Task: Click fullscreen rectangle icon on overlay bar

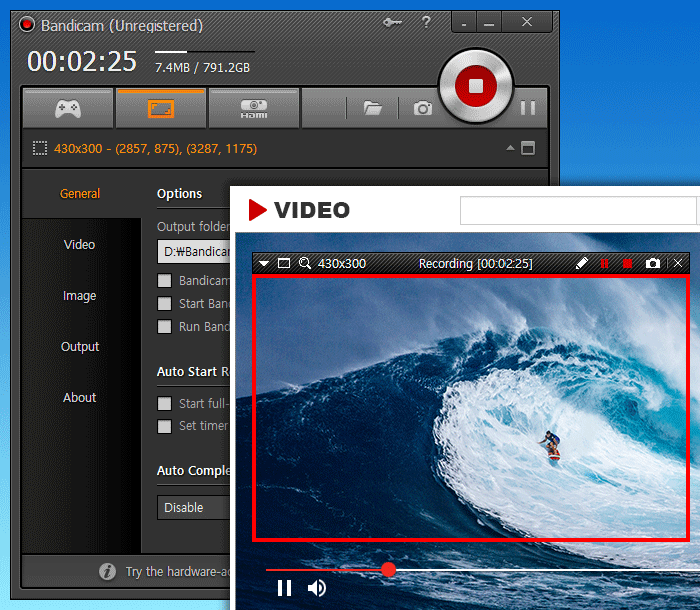Action: (284, 263)
